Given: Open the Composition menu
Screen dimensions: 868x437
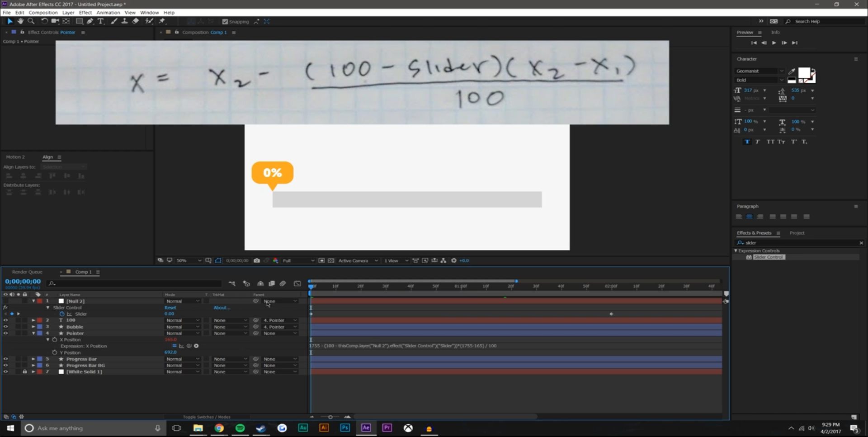Looking at the screenshot, I should (43, 13).
